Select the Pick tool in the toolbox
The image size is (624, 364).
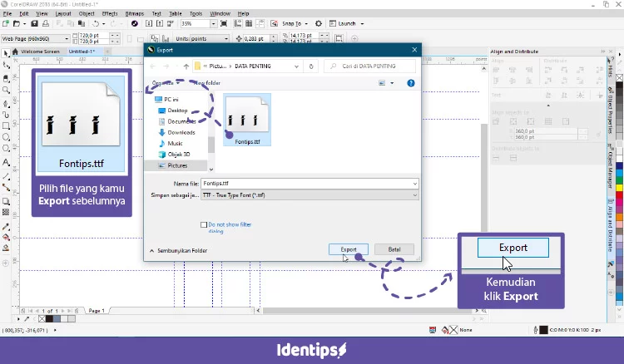click(6, 53)
